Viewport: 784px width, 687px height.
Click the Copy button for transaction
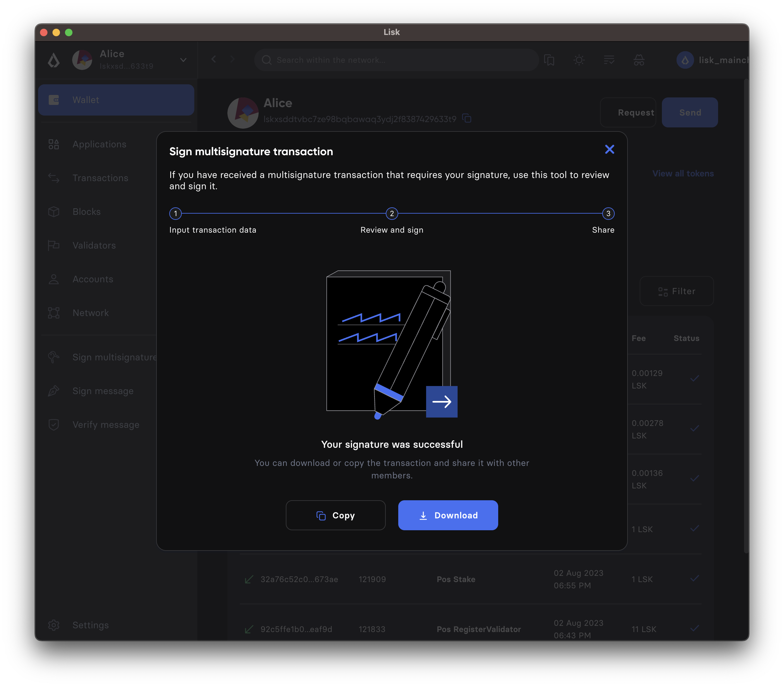click(335, 515)
